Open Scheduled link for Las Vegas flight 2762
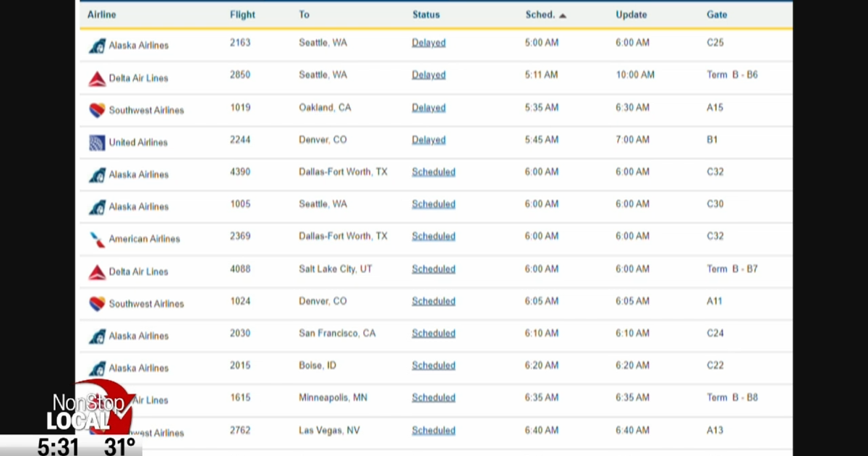Image resolution: width=868 pixels, height=456 pixels. point(433,431)
